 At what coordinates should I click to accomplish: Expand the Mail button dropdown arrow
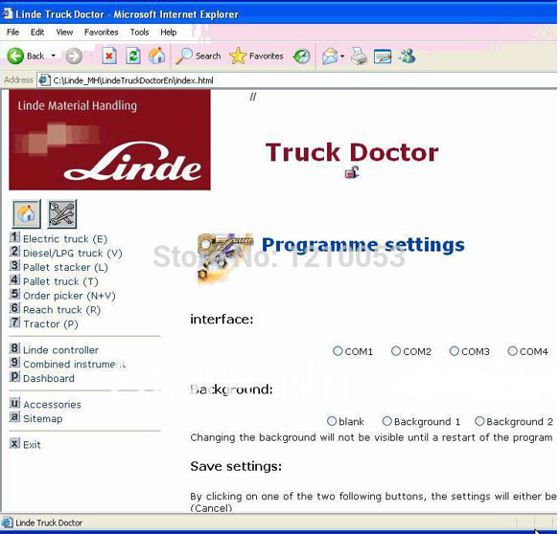point(342,56)
